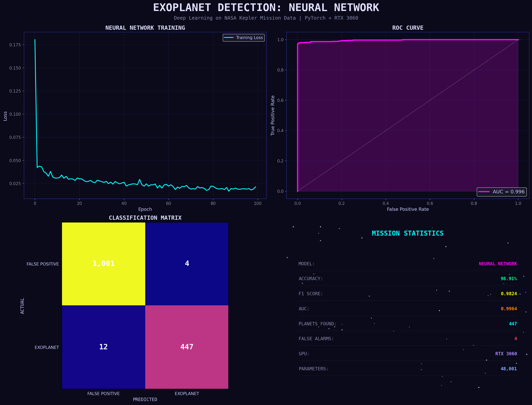Click the 98.91% accuracy value

(x=509, y=279)
